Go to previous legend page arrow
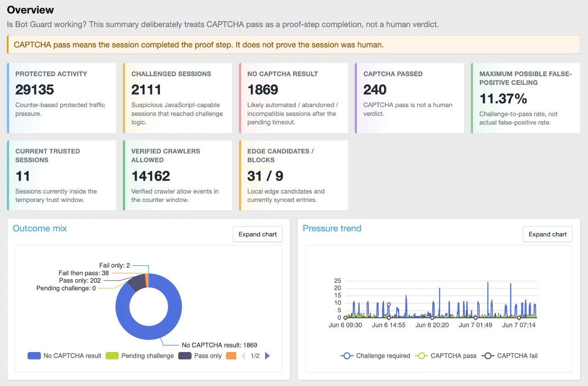 [243, 356]
